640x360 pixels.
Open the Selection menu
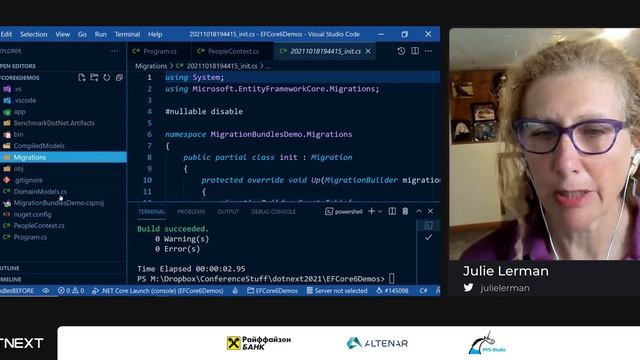(33, 34)
